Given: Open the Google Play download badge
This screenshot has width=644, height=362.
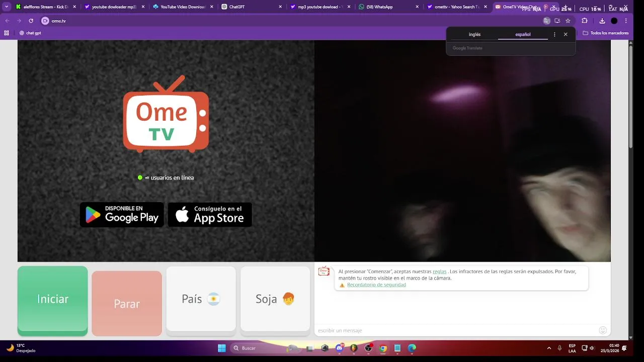Looking at the screenshot, I should 122,215.
